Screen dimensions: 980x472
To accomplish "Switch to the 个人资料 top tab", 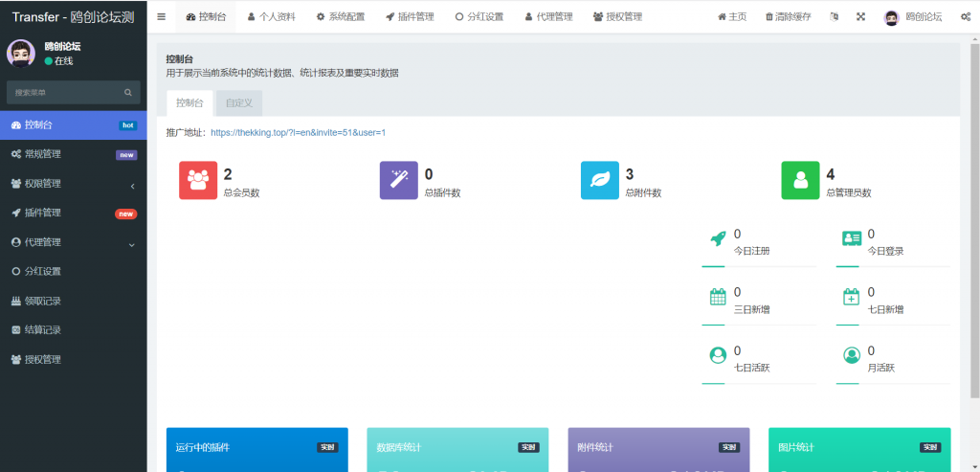I will coord(271,17).
